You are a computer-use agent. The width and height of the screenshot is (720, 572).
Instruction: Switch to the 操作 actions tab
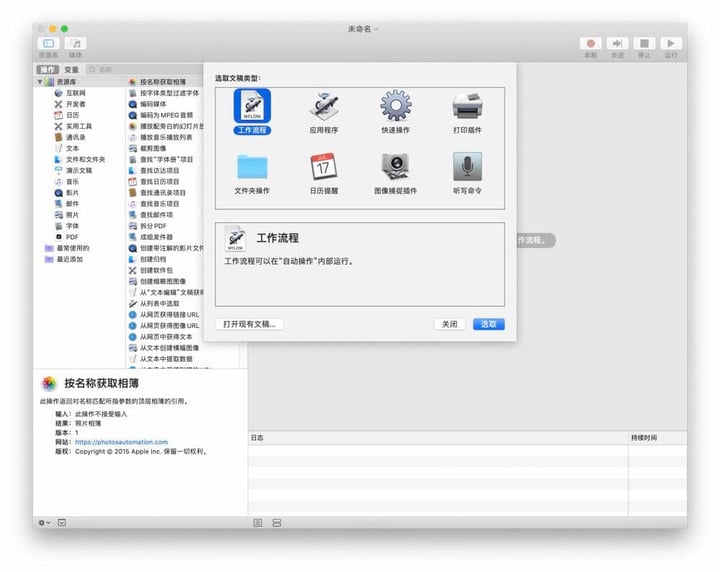[48, 70]
